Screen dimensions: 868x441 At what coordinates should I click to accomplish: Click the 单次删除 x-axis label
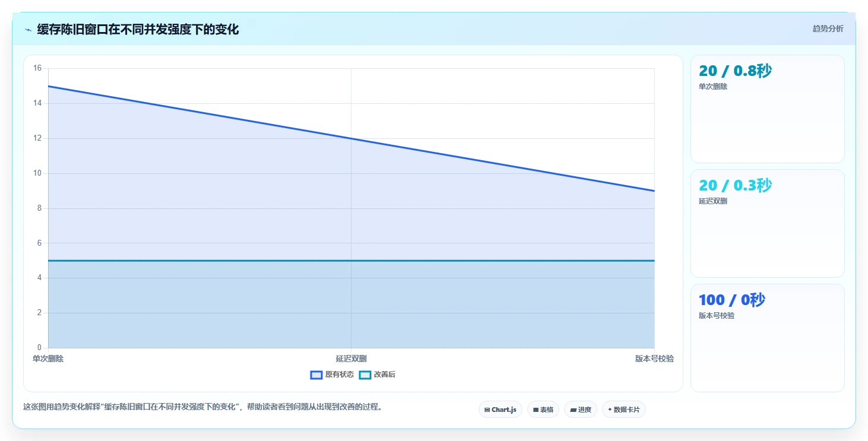pyautogui.click(x=48, y=358)
